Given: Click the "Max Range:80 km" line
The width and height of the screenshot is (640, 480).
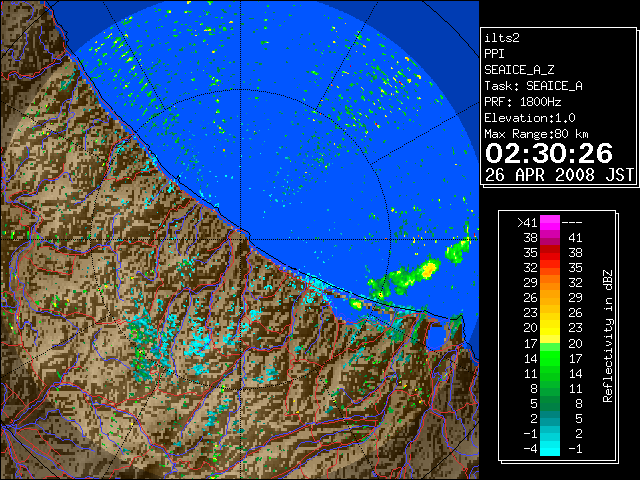Looking at the screenshot, I should click(x=536, y=134).
